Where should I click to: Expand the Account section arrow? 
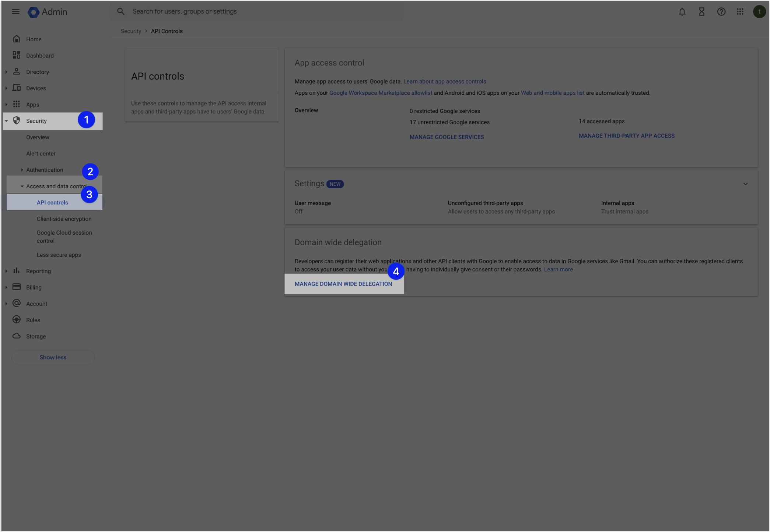(x=6, y=304)
